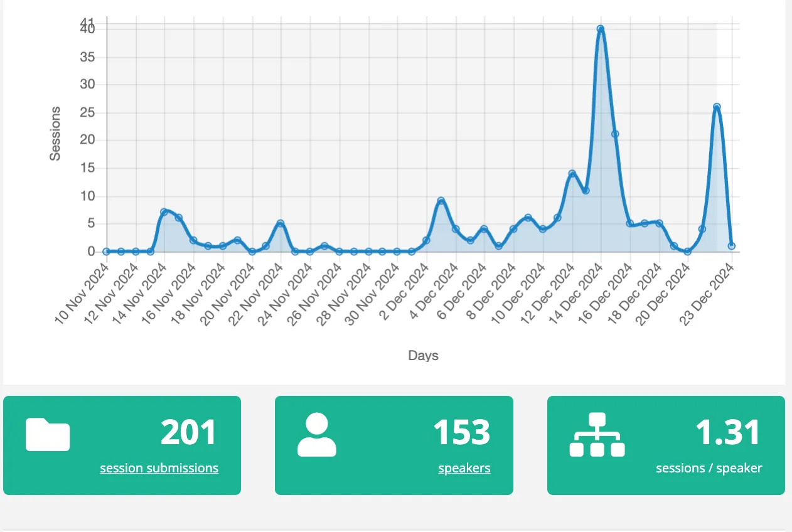Open the speakers link

point(464,468)
